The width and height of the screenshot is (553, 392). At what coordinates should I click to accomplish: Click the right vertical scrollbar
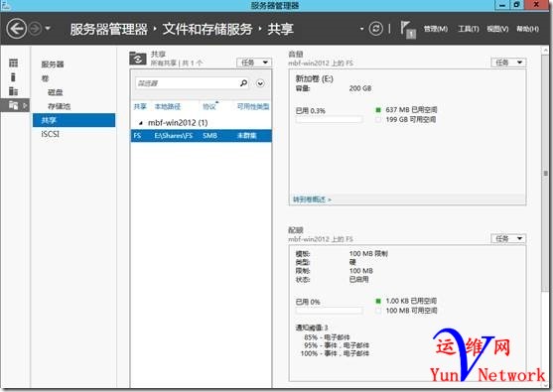[x=545, y=173]
